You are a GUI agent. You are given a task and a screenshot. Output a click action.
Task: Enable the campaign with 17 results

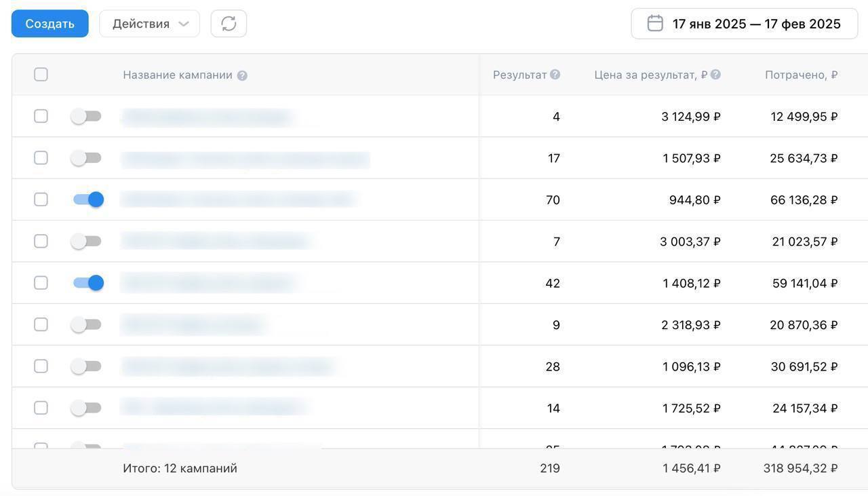pos(86,158)
